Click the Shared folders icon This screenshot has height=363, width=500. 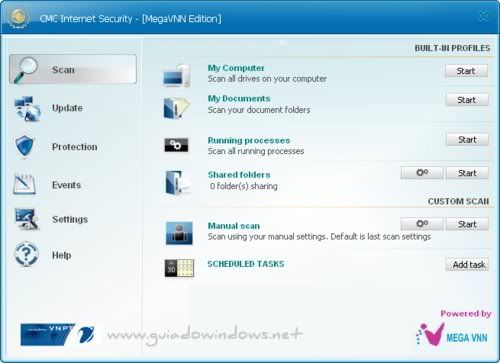177,182
